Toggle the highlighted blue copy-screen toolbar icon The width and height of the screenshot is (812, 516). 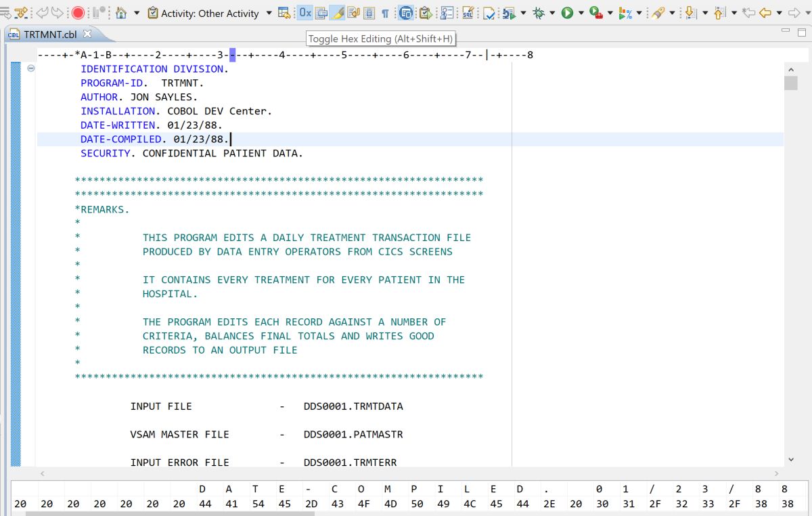[406, 13]
